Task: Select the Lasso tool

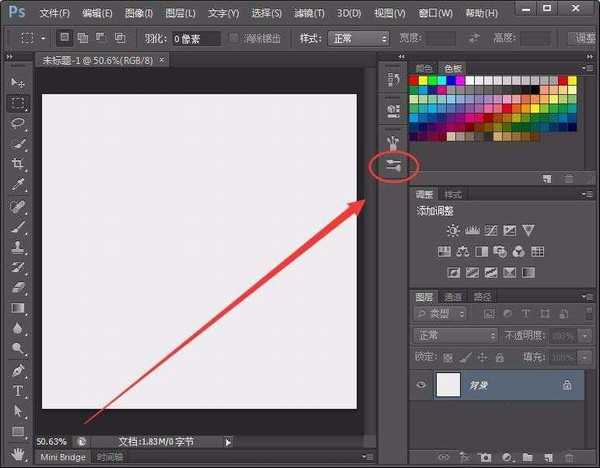Action: coord(18,123)
